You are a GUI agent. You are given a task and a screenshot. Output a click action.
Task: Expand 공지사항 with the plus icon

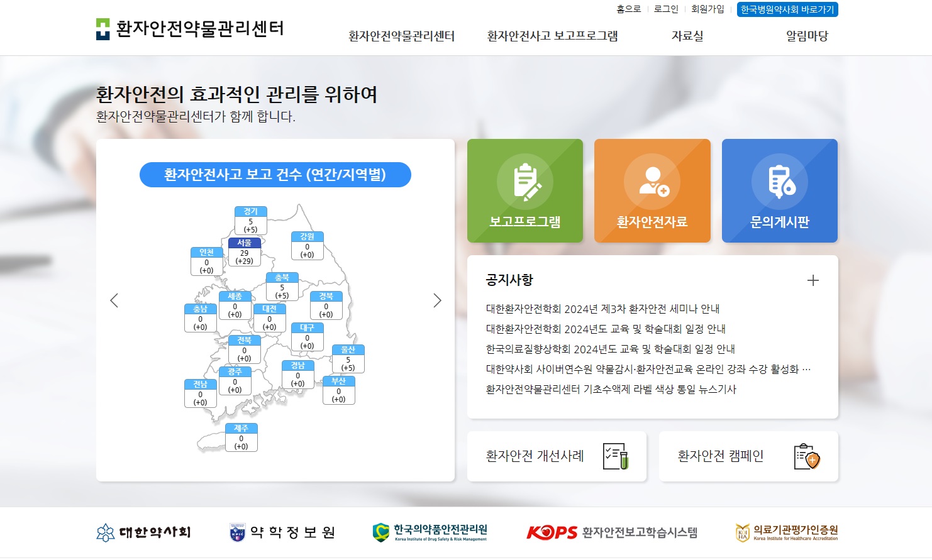pyautogui.click(x=813, y=280)
